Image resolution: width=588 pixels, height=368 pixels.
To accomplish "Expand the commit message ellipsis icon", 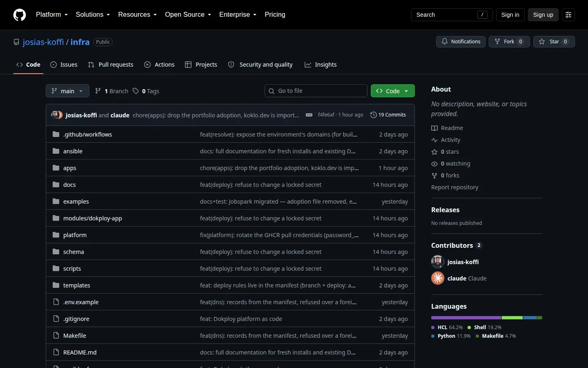I will click(309, 115).
